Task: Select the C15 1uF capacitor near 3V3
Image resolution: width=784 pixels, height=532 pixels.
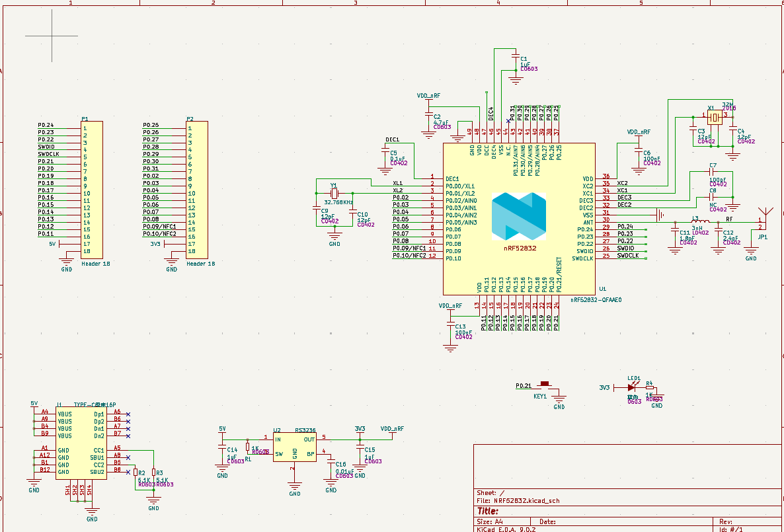Action: coord(360,448)
